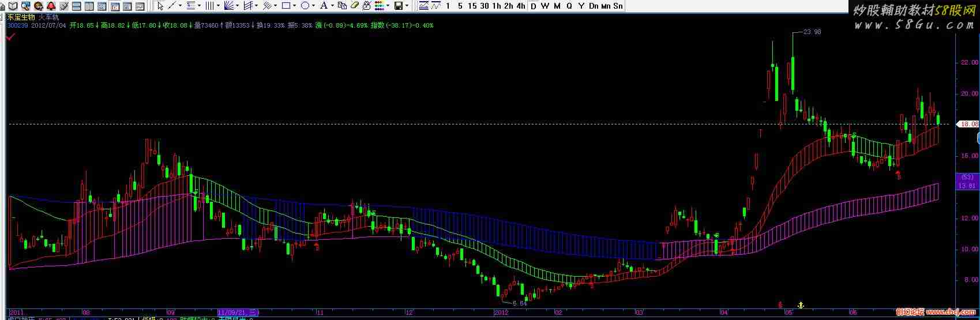Select the Mn period button
Viewport: 980px width, 320px height.
pyautogui.click(x=606, y=6)
